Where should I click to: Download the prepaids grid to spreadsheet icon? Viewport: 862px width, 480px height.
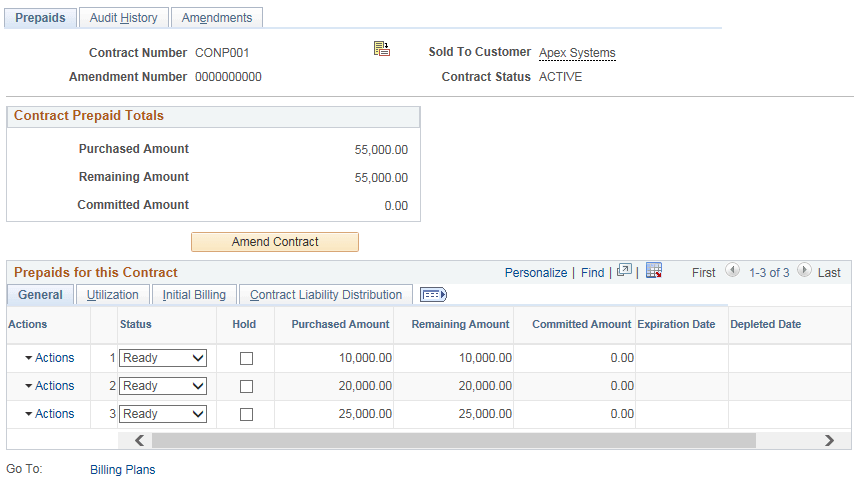(x=654, y=271)
